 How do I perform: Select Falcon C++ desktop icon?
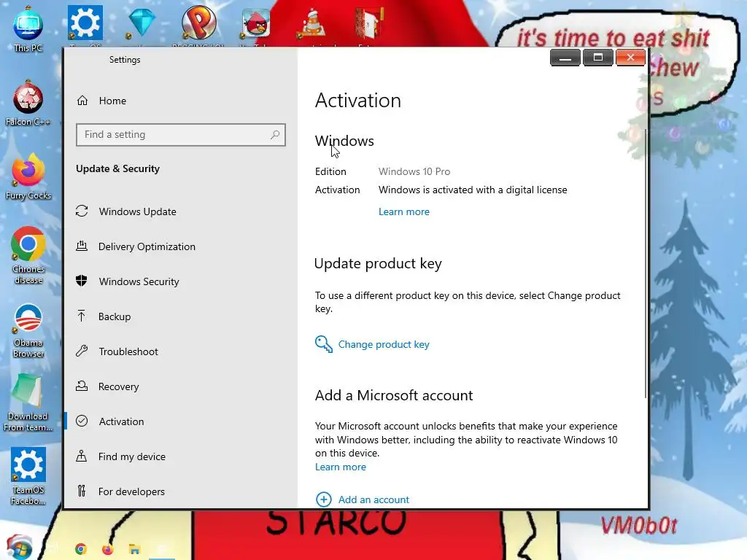click(x=28, y=104)
